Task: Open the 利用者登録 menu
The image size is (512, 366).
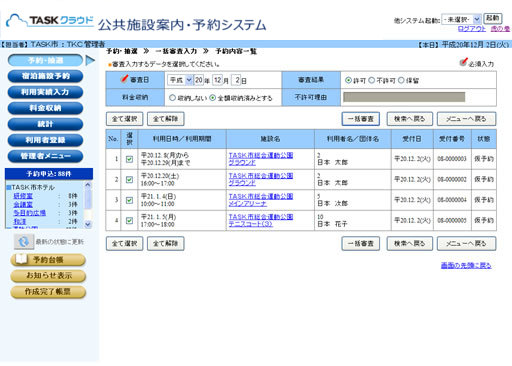Action: (45, 140)
